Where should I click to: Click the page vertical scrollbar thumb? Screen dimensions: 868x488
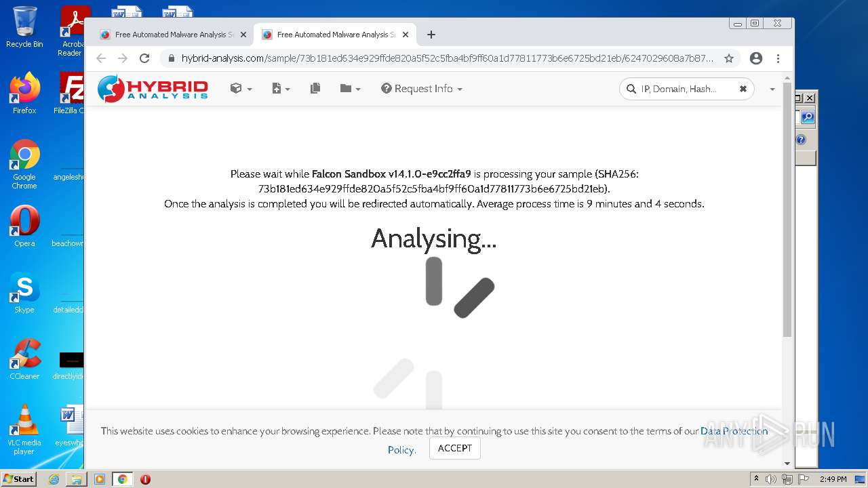(787, 210)
